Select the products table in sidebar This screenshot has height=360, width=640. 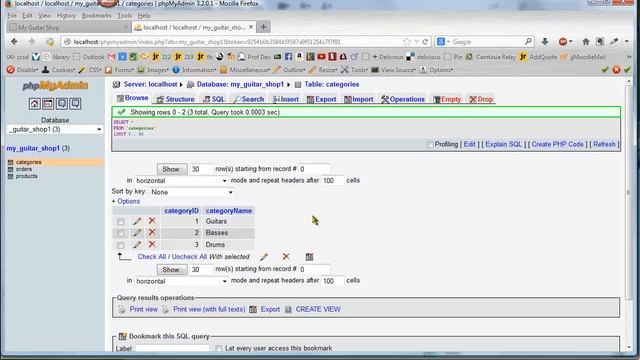click(27, 176)
